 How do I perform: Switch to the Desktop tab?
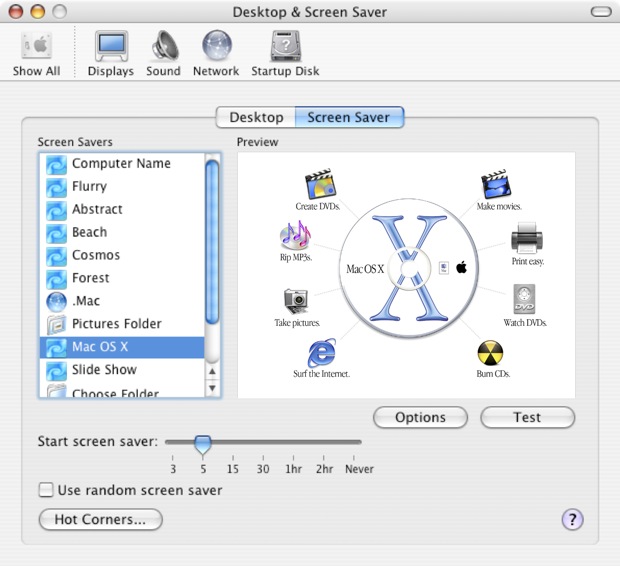coord(256,117)
